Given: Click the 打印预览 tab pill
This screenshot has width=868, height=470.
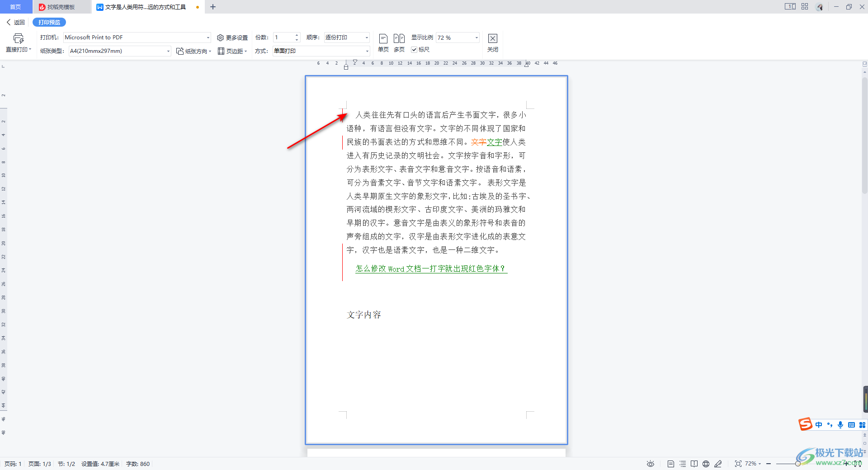Looking at the screenshot, I should 49,22.
